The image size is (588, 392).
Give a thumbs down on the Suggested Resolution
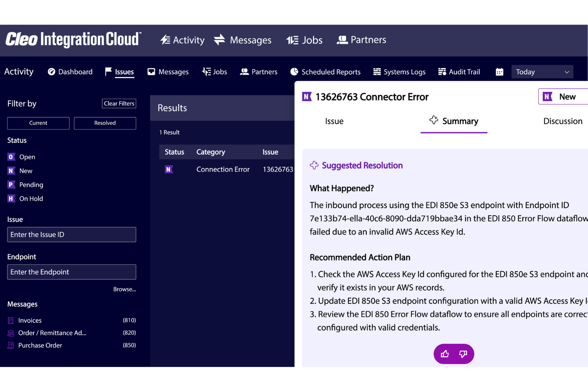pos(463,354)
